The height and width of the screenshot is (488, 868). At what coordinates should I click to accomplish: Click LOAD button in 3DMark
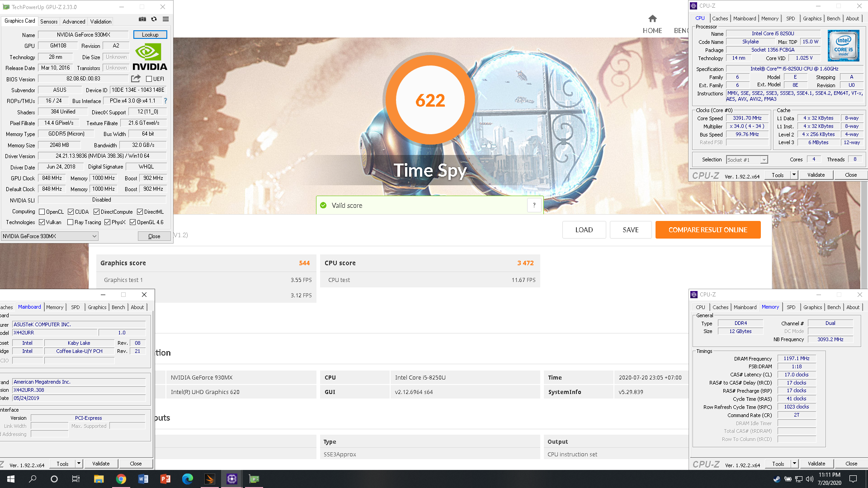(584, 230)
